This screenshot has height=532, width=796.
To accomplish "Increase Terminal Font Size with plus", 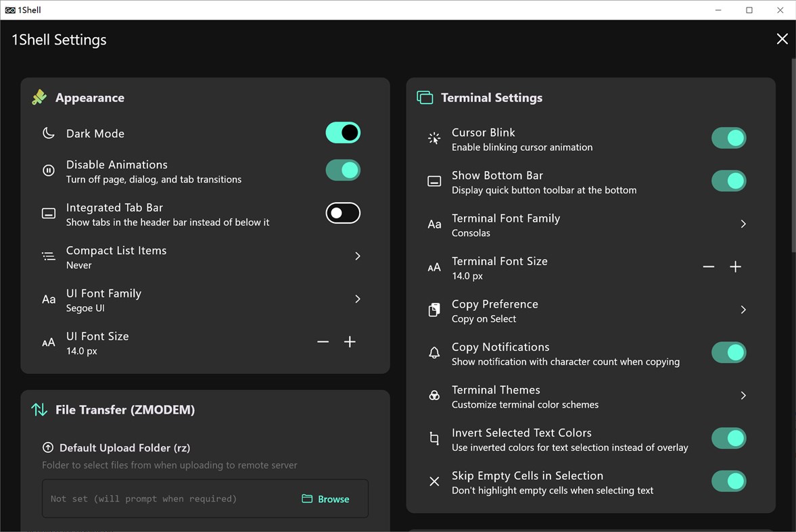I will coord(736,266).
